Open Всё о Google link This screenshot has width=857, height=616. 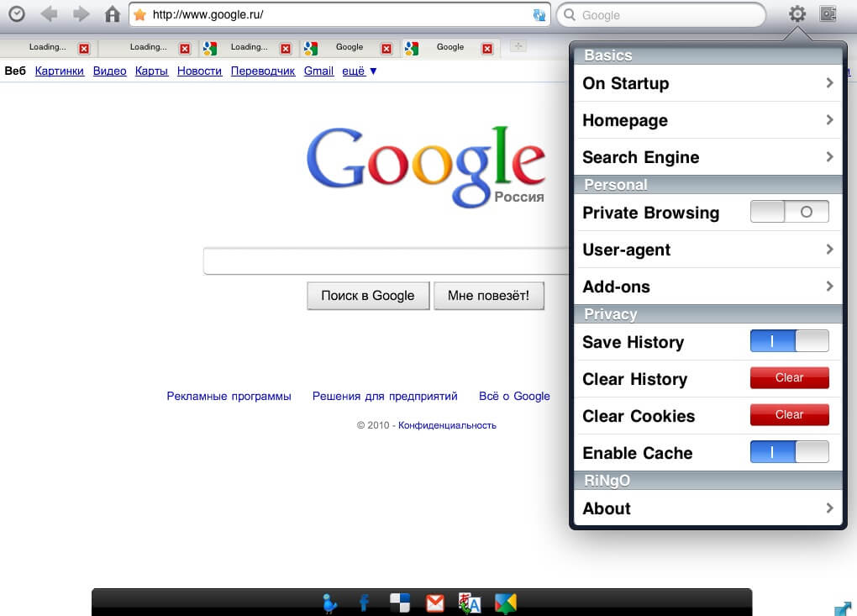(514, 397)
